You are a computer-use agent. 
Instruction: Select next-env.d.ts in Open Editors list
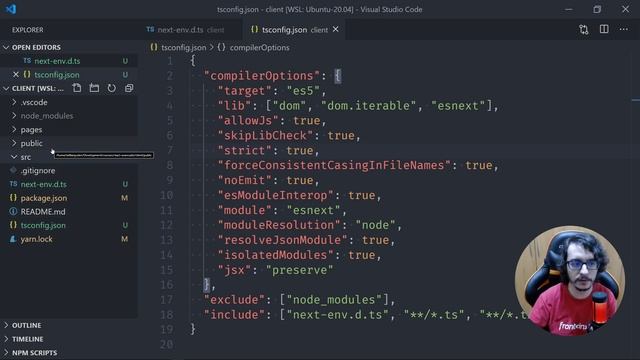(57, 61)
